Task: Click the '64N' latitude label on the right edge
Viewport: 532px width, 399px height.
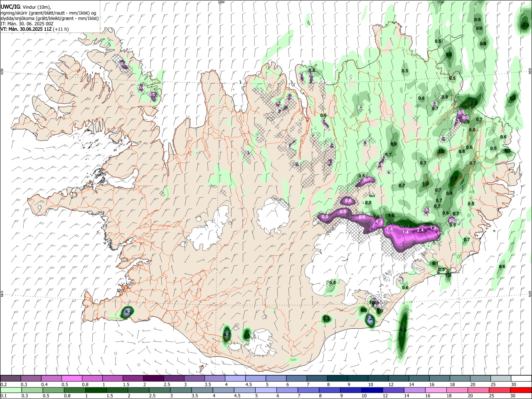Action: 530,293
